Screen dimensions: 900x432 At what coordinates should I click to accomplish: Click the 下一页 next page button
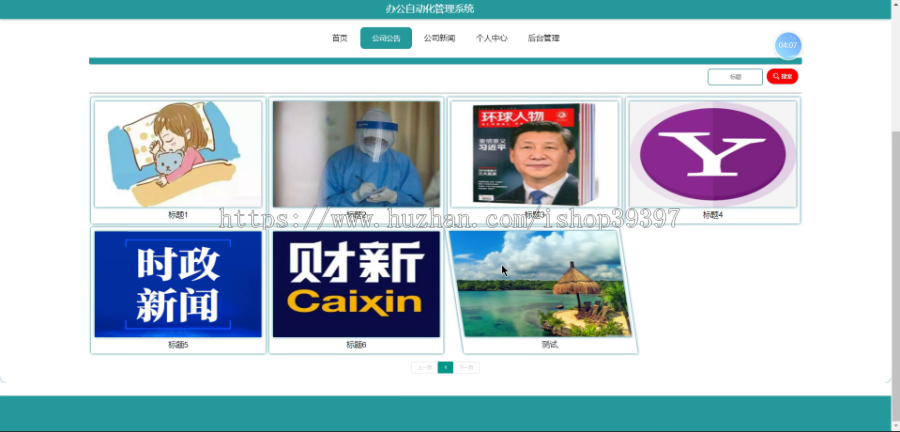(466, 368)
